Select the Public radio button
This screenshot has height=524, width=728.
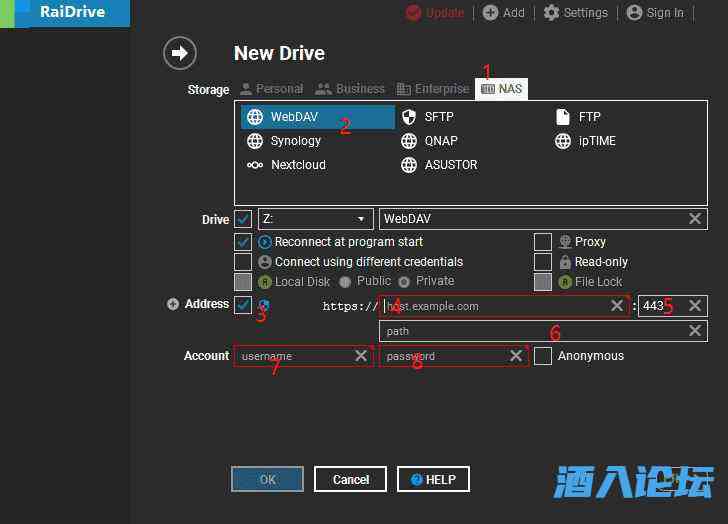[345, 282]
